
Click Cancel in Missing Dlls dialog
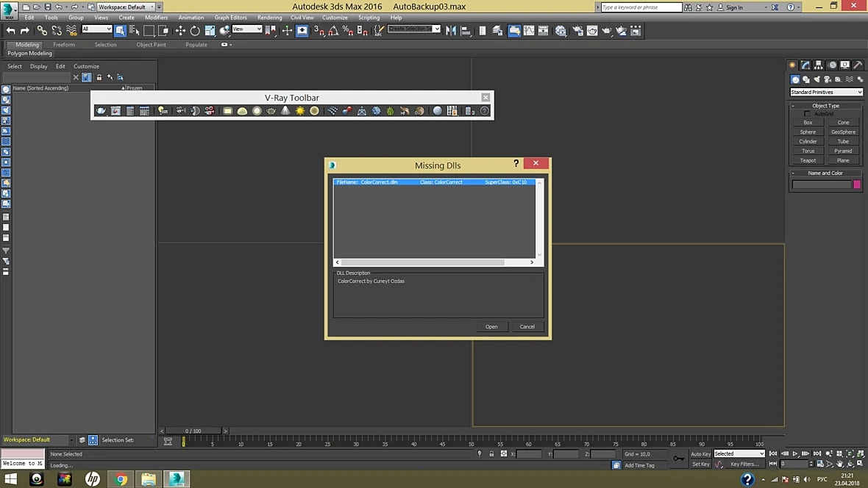click(527, 326)
